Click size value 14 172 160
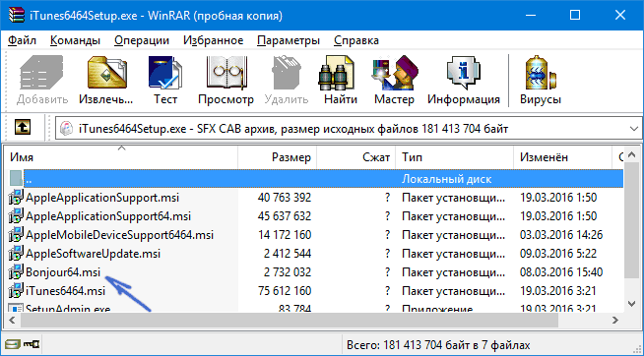The height and width of the screenshot is (356, 644). coord(285,235)
